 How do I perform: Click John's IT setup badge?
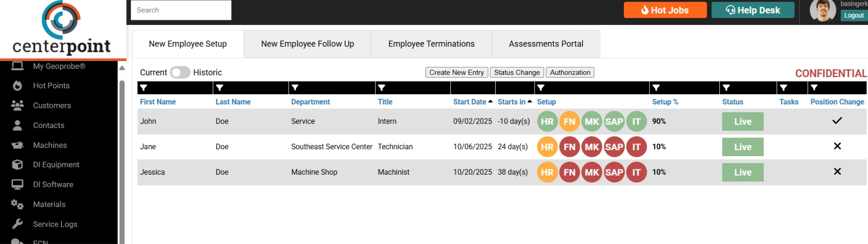coord(637,122)
